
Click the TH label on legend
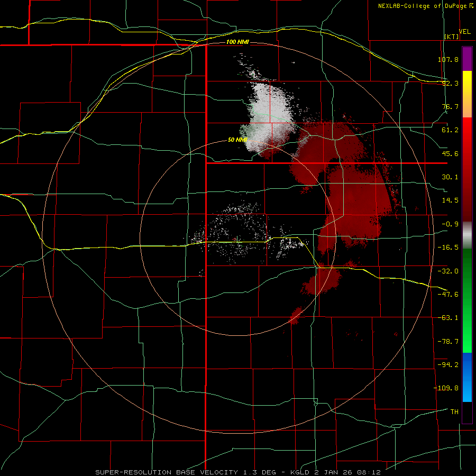point(454,411)
